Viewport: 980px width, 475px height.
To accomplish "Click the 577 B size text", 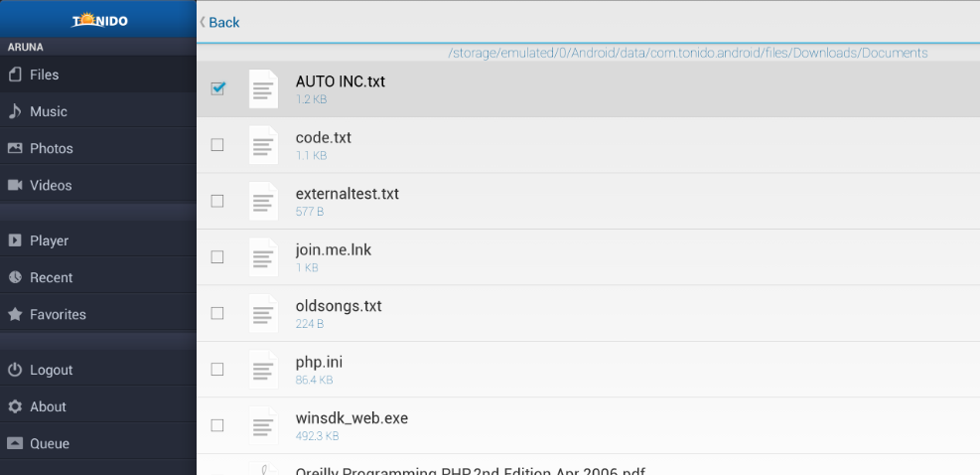I will (310, 212).
